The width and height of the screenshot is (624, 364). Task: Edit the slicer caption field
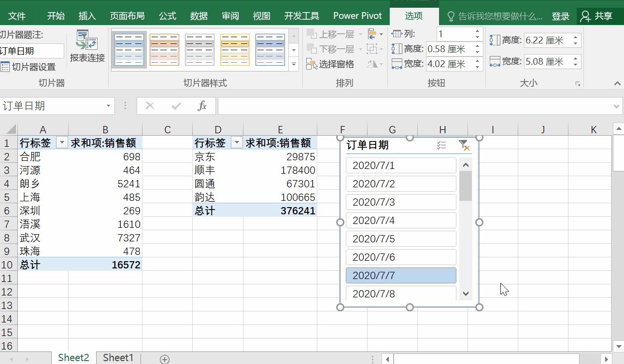coord(31,51)
